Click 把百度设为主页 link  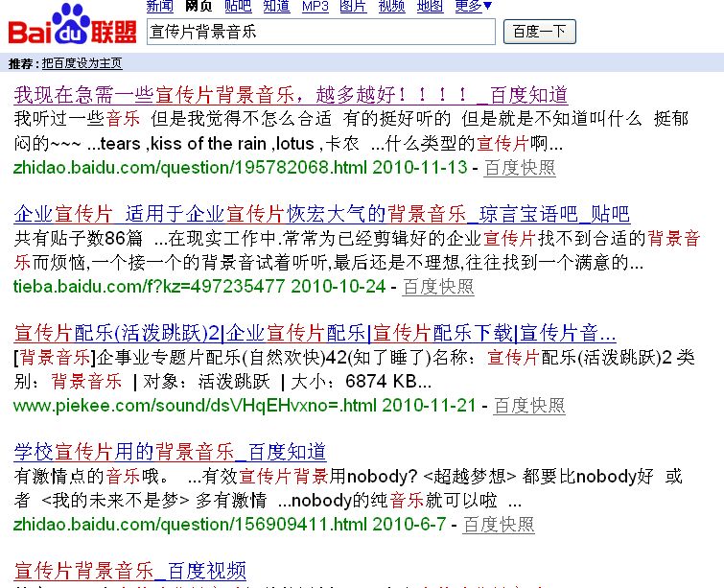(82, 63)
